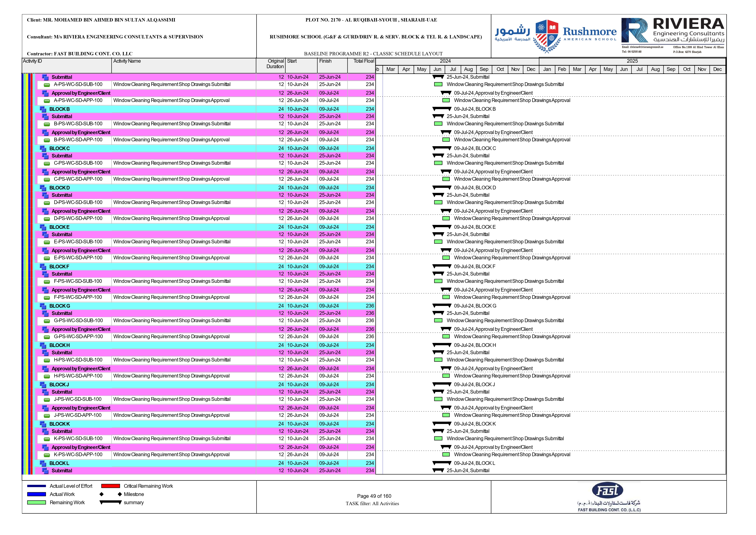Click the WBS icon beside BLOCK F
The image size is (756, 535).
point(43,267)
